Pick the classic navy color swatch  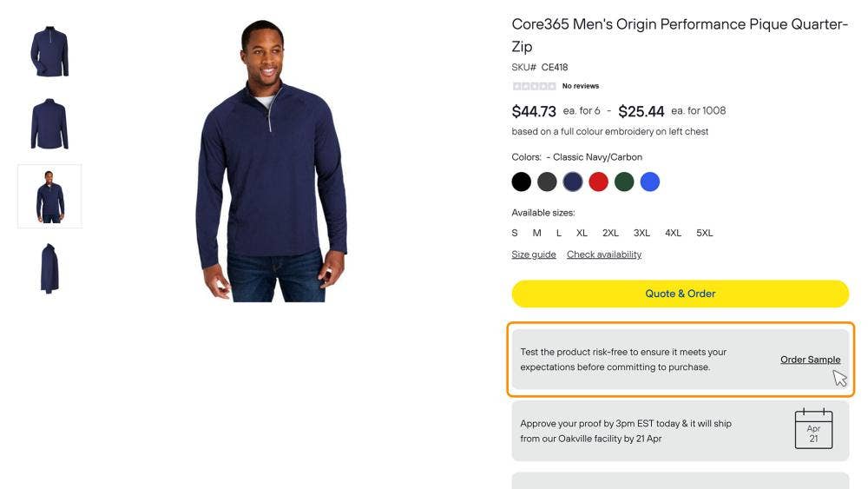point(572,182)
